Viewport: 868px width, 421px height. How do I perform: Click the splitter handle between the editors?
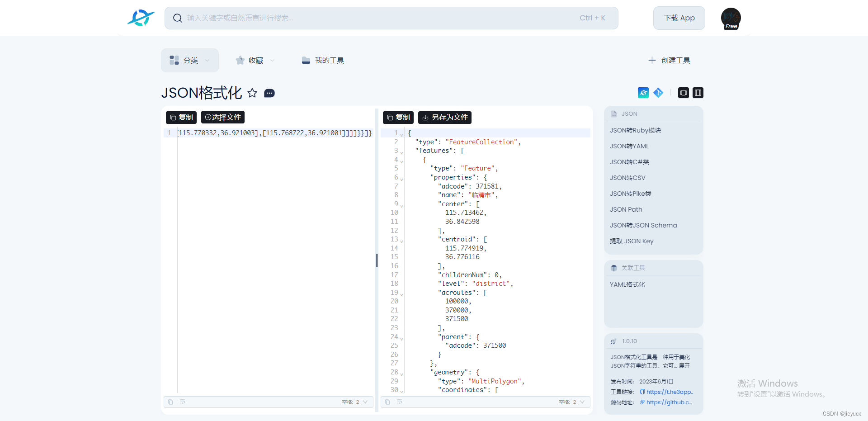pos(377,260)
